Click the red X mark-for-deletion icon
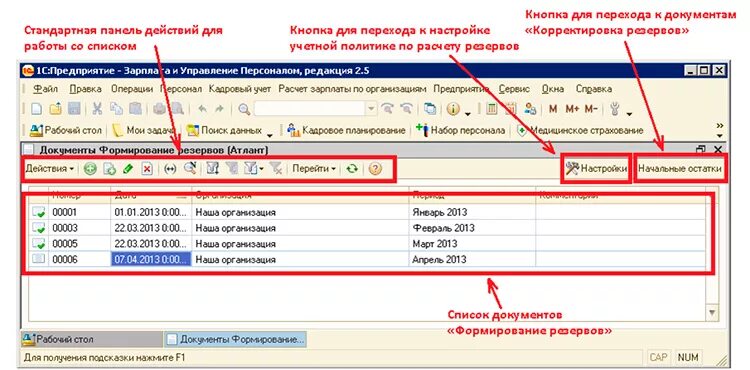The height and width of the screenshot is (370, 750). coord(147,169)
